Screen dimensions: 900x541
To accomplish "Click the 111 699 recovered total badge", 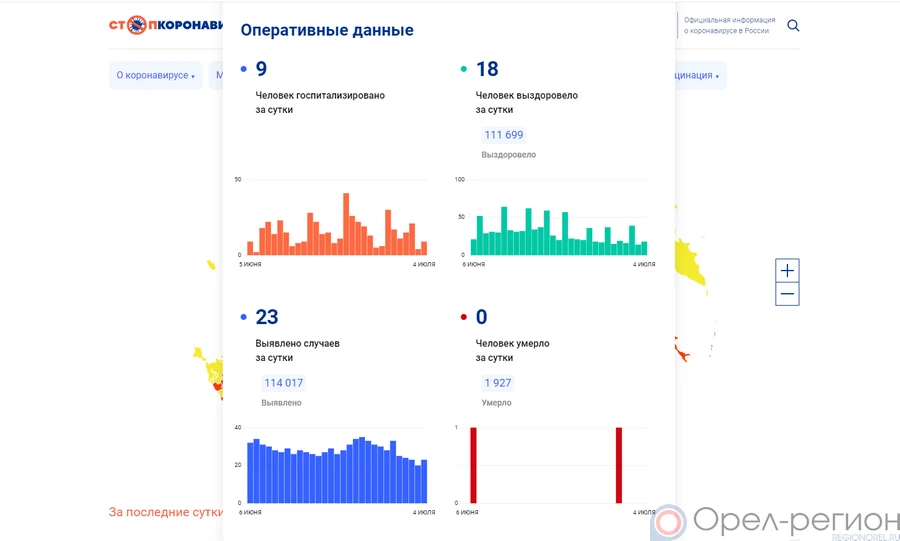I will tap(504, 135).
